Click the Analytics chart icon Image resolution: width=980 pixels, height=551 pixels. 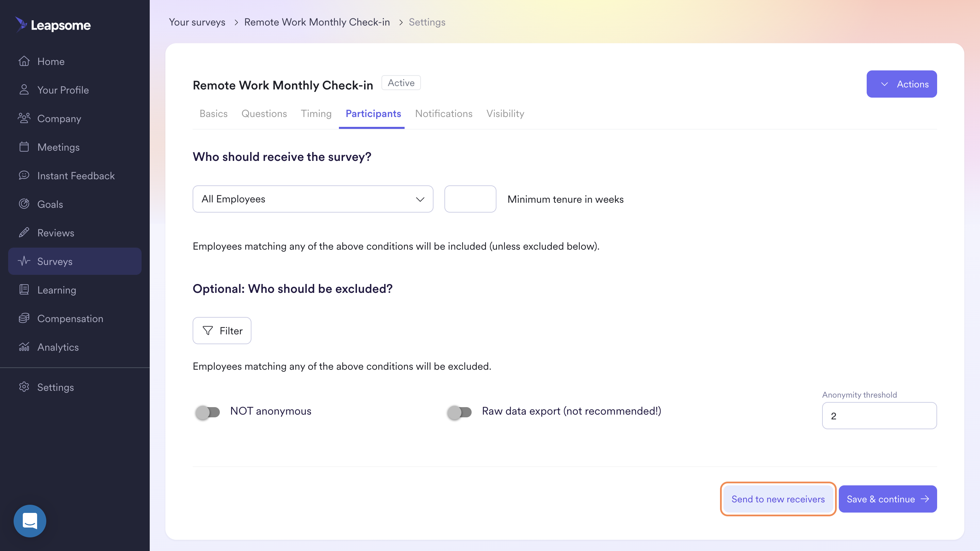pos(24,347)
